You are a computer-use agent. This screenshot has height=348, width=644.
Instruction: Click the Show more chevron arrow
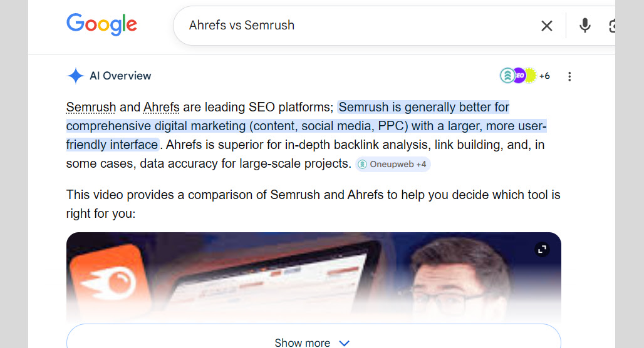(x=344, y=343)
